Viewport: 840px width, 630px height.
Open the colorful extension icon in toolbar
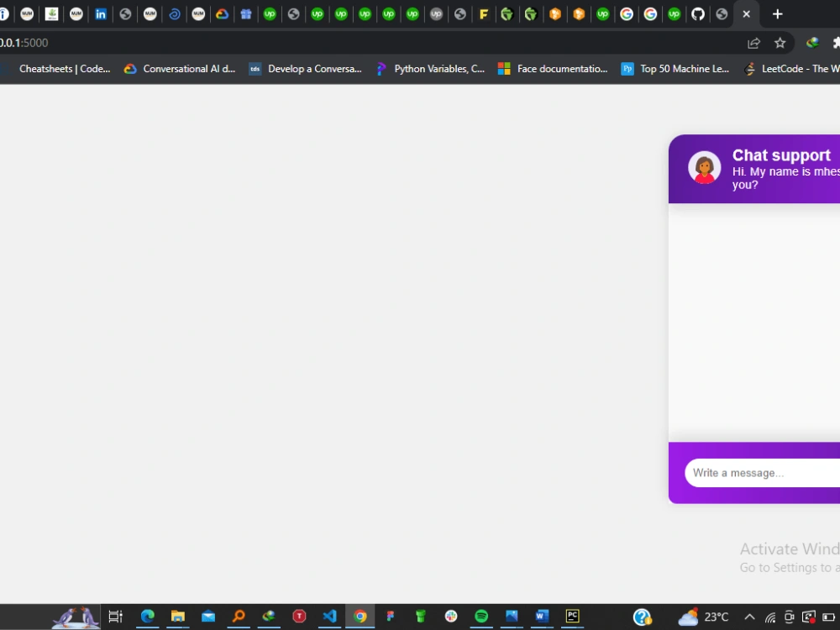tap(812, 43)
